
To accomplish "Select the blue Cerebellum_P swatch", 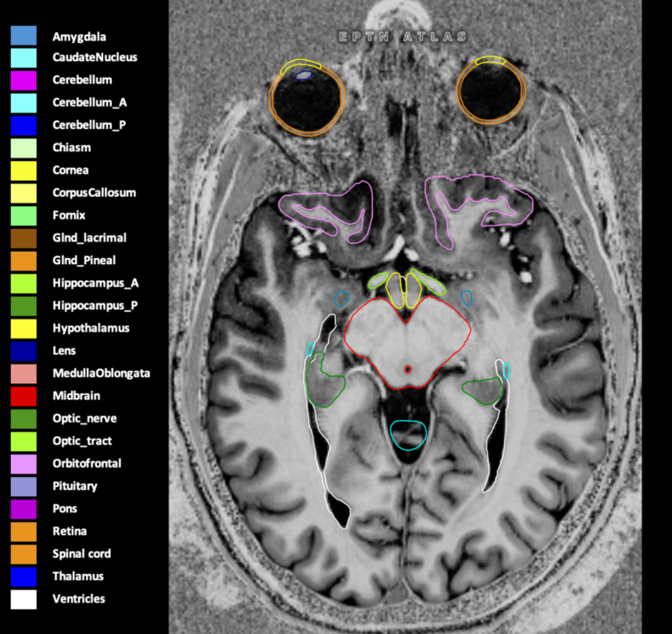I will click(23, 125).
